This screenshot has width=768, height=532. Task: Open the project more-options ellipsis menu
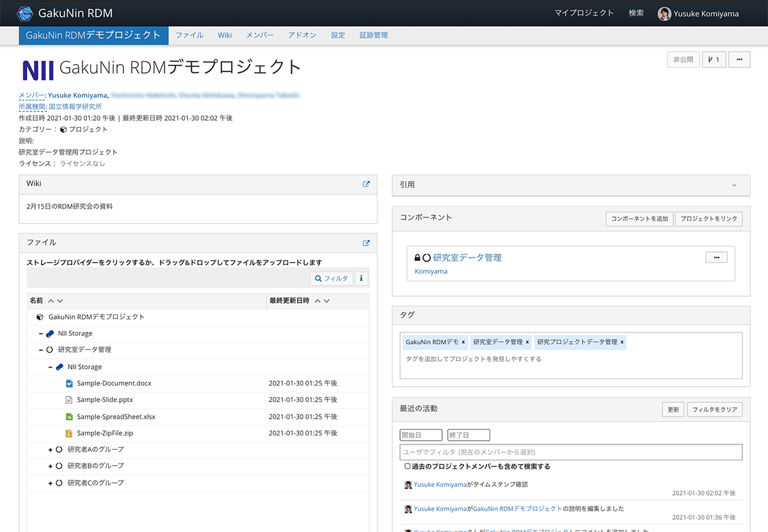(739, 59)
